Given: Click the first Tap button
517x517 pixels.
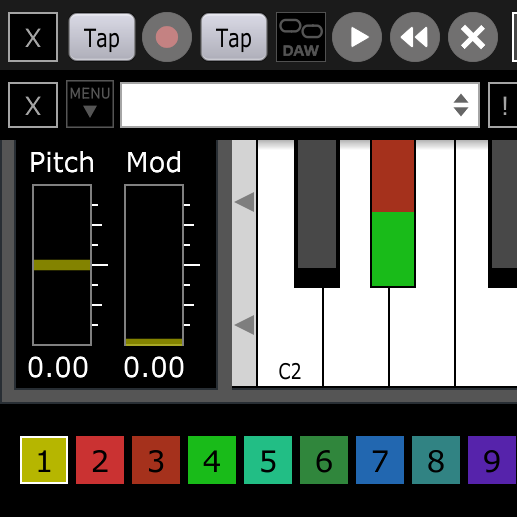Looking at the screenshot, I should pos(102,37).
